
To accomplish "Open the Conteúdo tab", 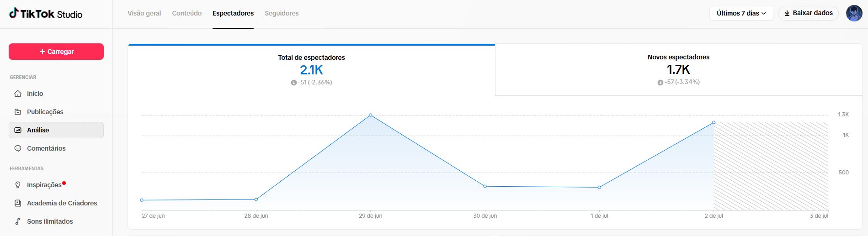I will click(x=186, y=13).
